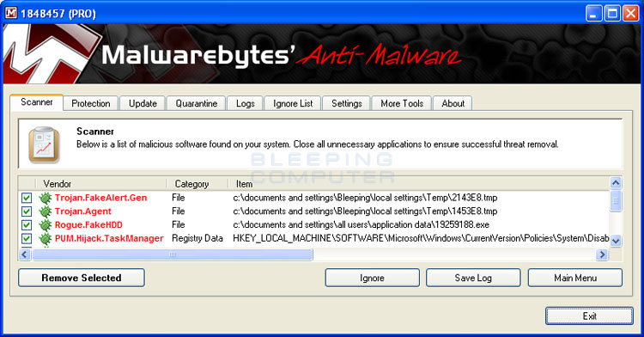Open the Update tab

click(x=143, y=103)
